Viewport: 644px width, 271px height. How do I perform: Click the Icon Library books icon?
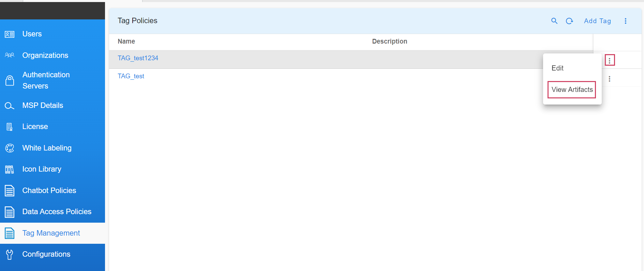(x=10, y=170)
